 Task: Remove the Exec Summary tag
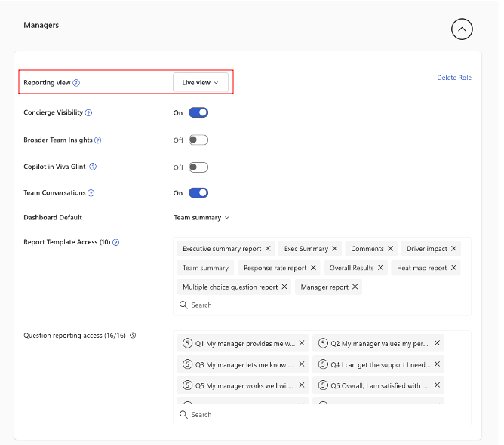pyautogui.click(x=334, y=248)
